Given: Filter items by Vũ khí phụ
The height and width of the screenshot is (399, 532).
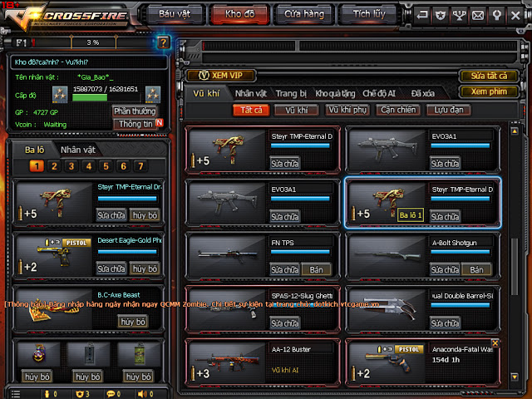Looking at the screenshot, I should [x=347, y=110].
